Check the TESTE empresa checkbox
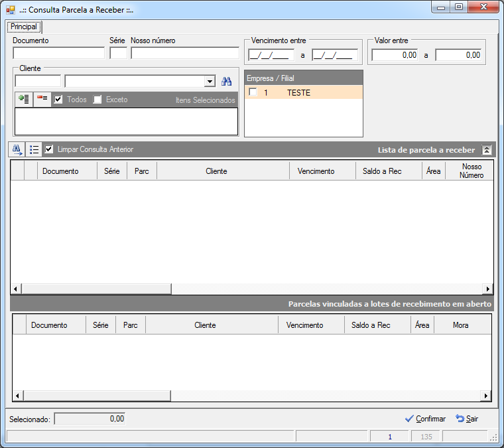The image size is (504, 448). pos(253,92)
